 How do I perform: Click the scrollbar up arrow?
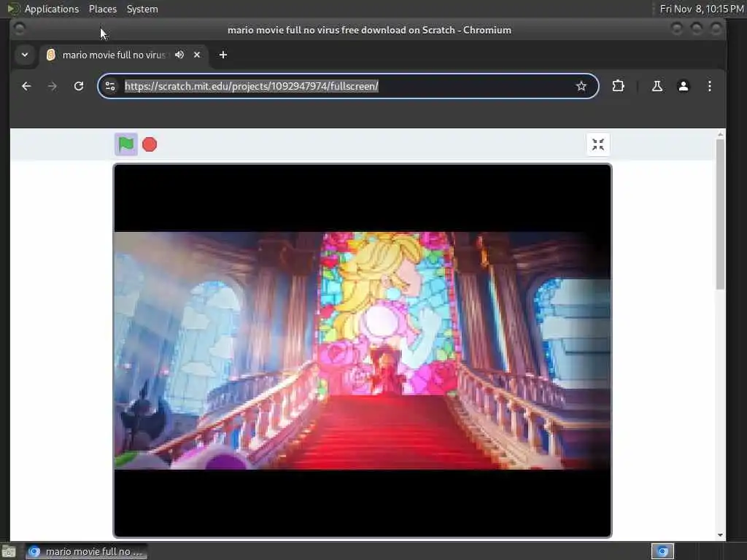(x=720, y=134)
